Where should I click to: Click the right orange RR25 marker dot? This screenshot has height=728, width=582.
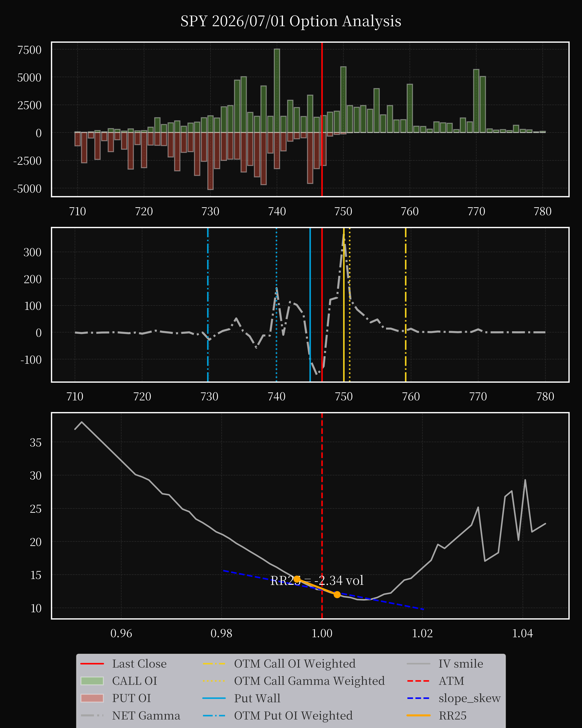(x=337, y=595)
